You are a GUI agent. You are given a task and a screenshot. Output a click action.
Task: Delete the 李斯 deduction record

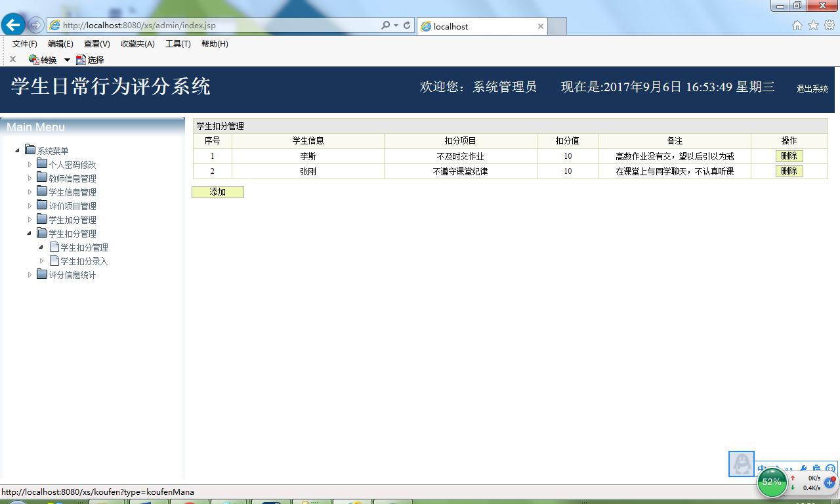click(x=789, y=156)
